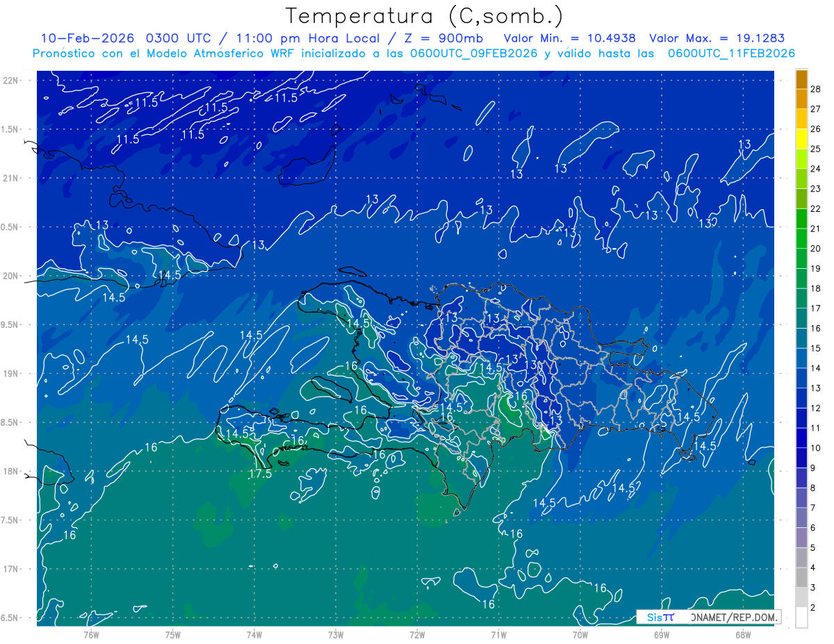Click the "SisTT" logo text
834x644 pixels.
click(660, 617)
